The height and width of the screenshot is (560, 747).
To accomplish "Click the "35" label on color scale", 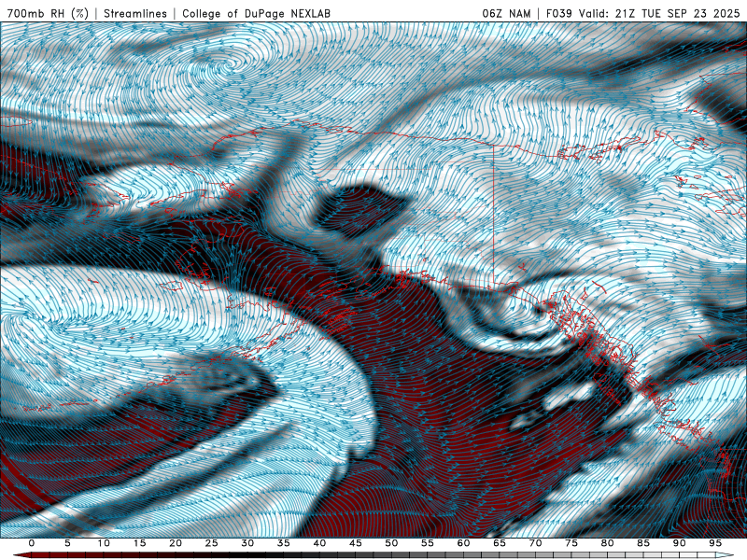I will click(284, 543).
